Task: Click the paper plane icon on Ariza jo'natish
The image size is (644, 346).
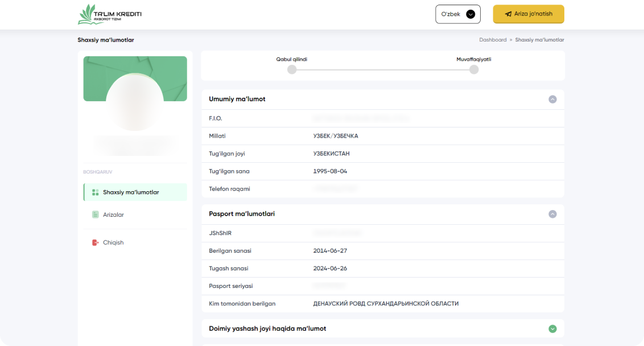Action: tap(508, 14)
